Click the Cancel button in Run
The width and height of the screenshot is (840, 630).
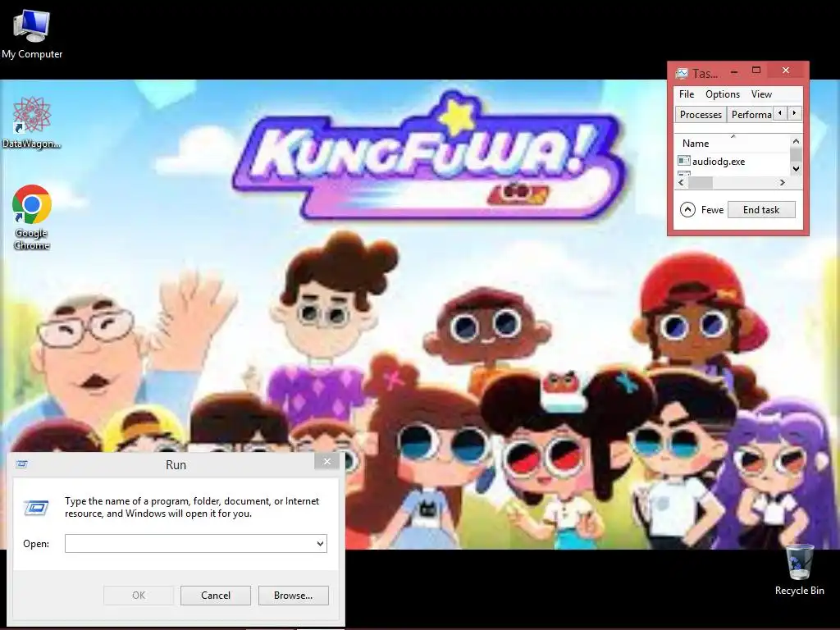coord(216,596)
